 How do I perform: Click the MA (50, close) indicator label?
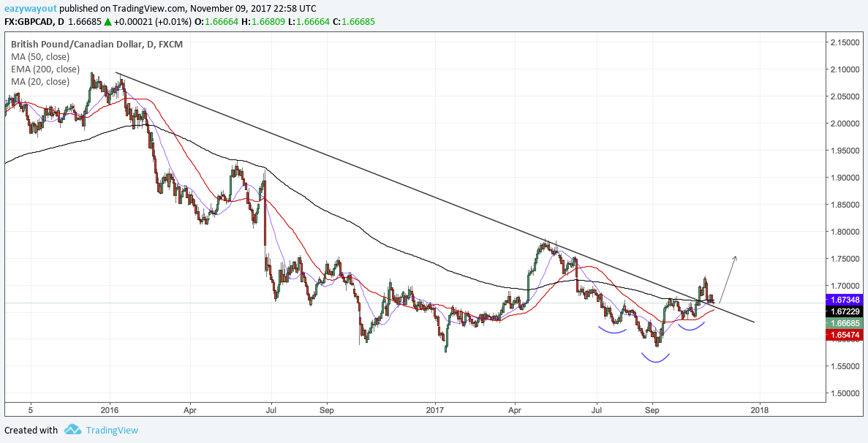[x=40, y=56]
